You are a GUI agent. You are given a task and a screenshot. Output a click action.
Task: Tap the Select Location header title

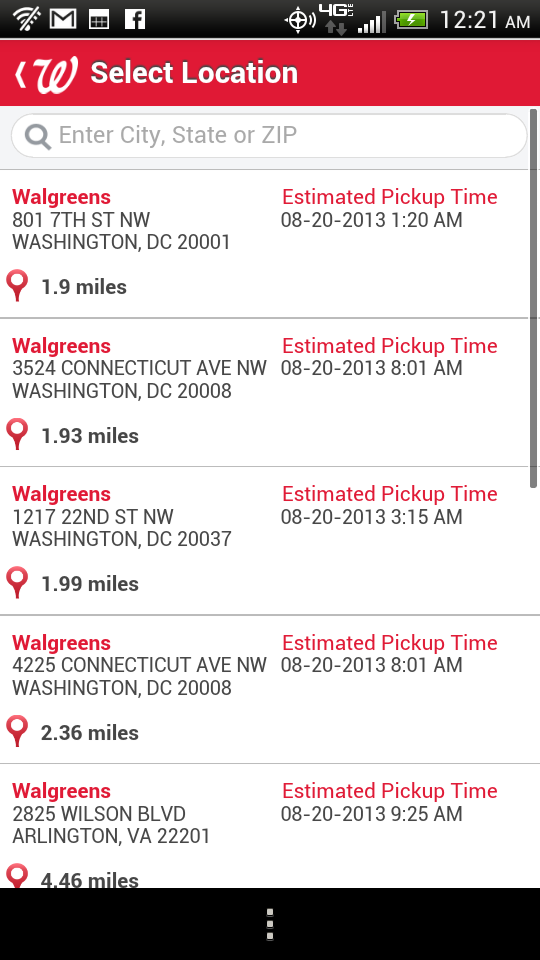pyautogui.click(x=194, y=73)
